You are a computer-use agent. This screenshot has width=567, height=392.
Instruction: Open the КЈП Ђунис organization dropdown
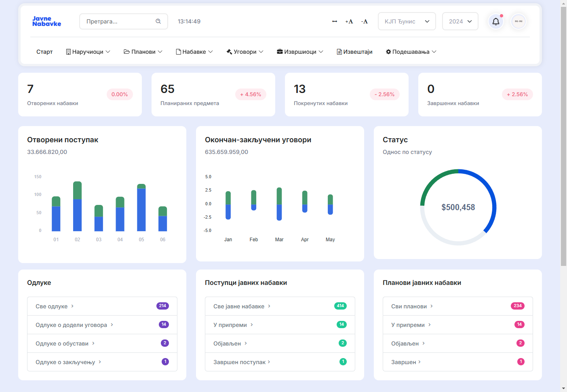(407, 21)
